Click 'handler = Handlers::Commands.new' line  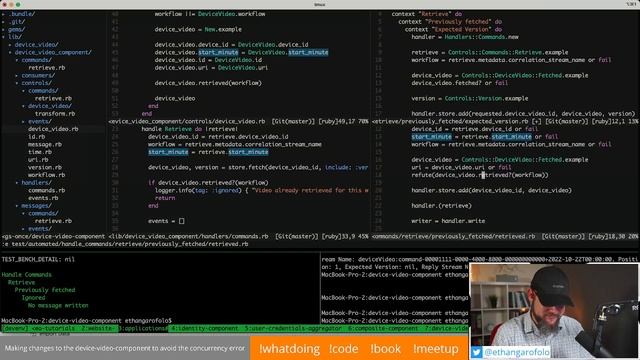click(465, 37)
